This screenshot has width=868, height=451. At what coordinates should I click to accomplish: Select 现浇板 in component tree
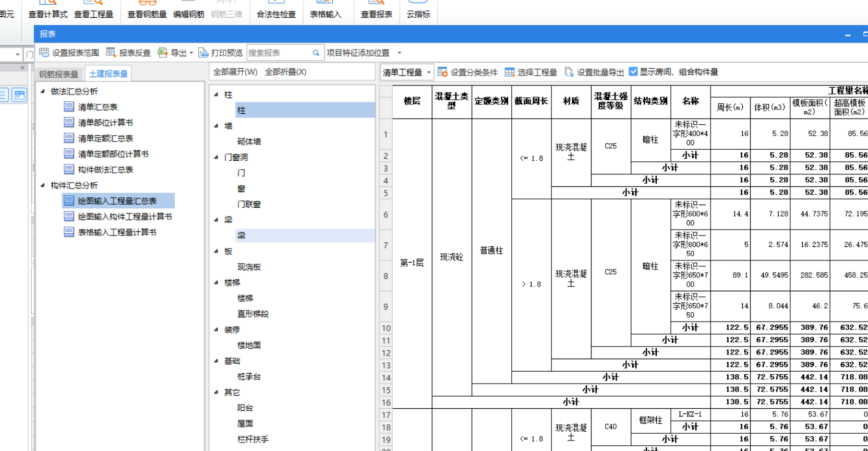point(249,267)
